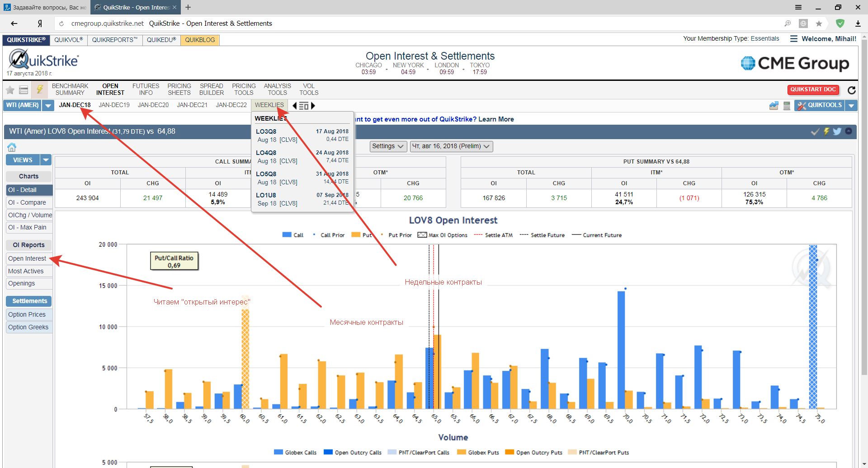Click the blue chart icon near QuikTools
The height and width of the screenshot is (468, 868).
click(x=774, y=106)
